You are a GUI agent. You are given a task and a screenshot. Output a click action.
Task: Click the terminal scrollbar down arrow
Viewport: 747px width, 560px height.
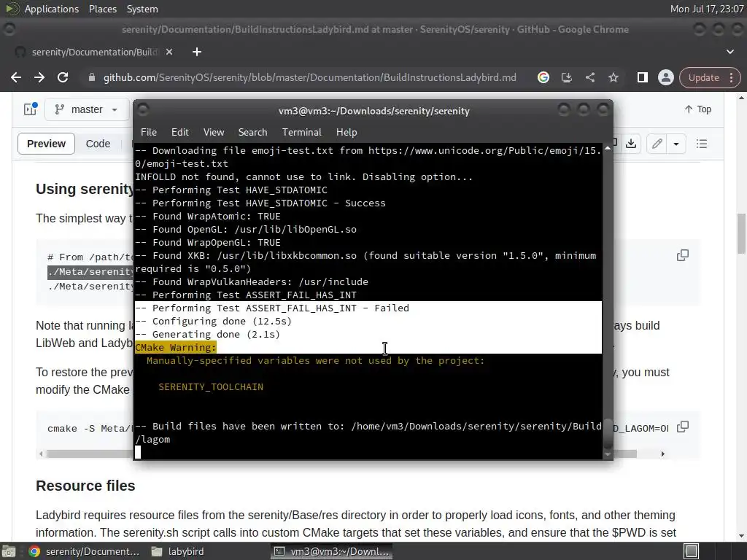coord(608,455)
